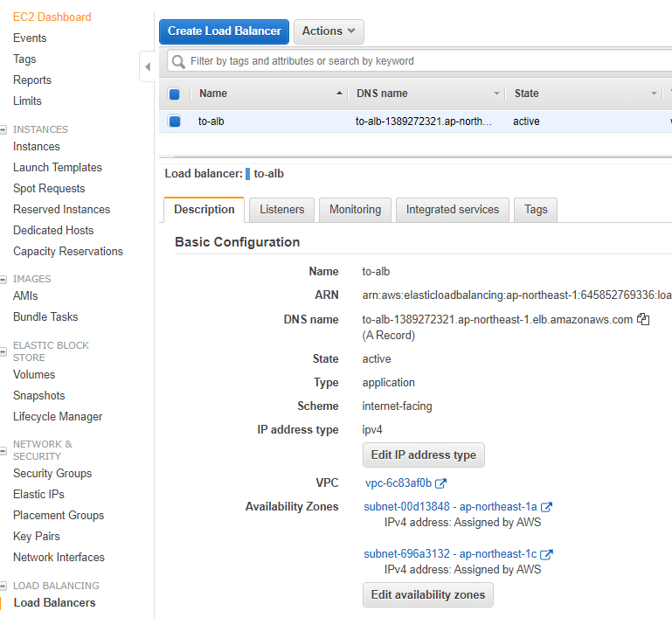Viewport: 672px width, 618px height.
Task: Open subnet-00d13848 external link icon
Action: [546, 507]
